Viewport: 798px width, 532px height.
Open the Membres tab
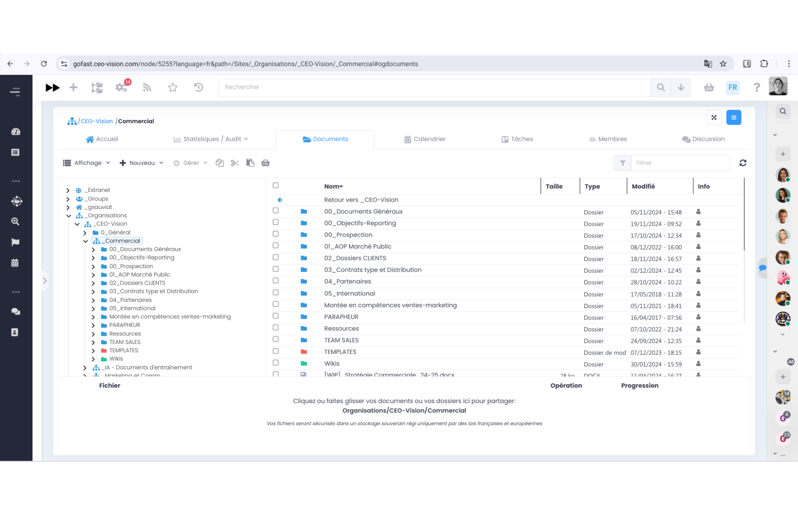(x=608, y=139)
